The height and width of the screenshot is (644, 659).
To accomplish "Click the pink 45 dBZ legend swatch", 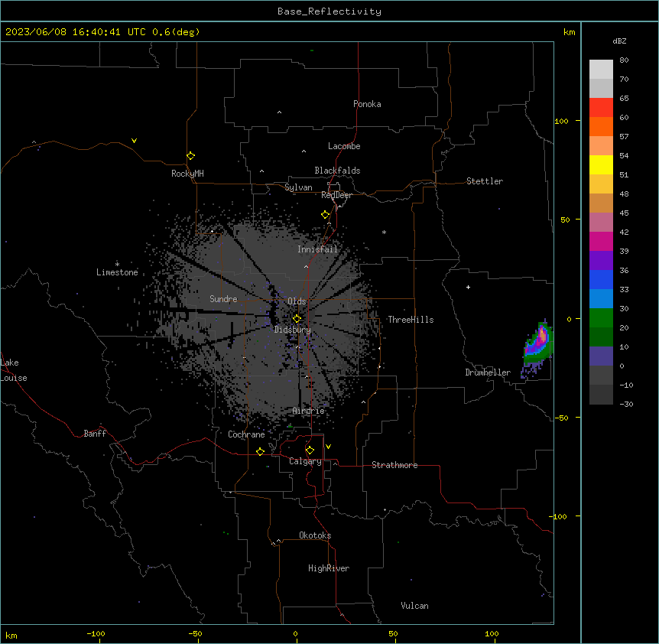I will [x=601, y=222].
